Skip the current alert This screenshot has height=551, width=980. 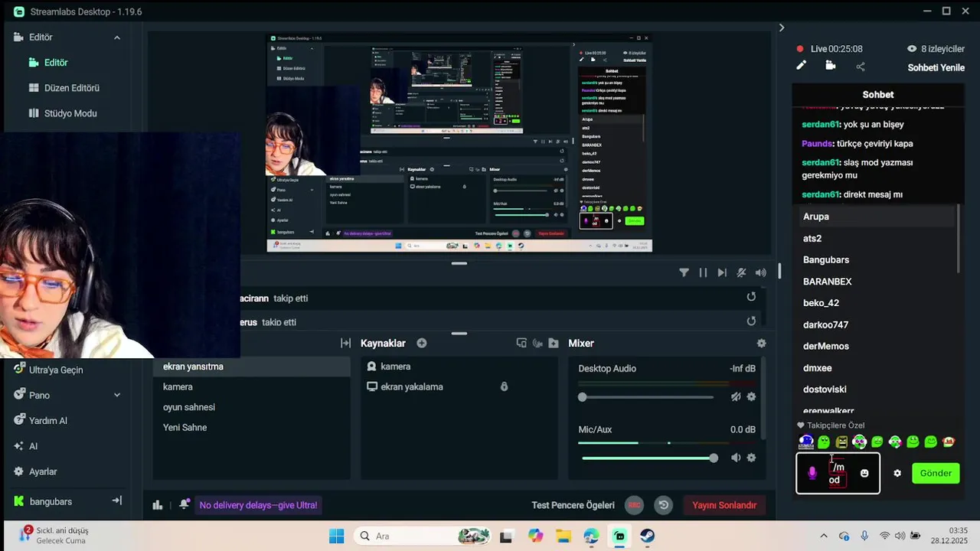click(x=722, y=272)
